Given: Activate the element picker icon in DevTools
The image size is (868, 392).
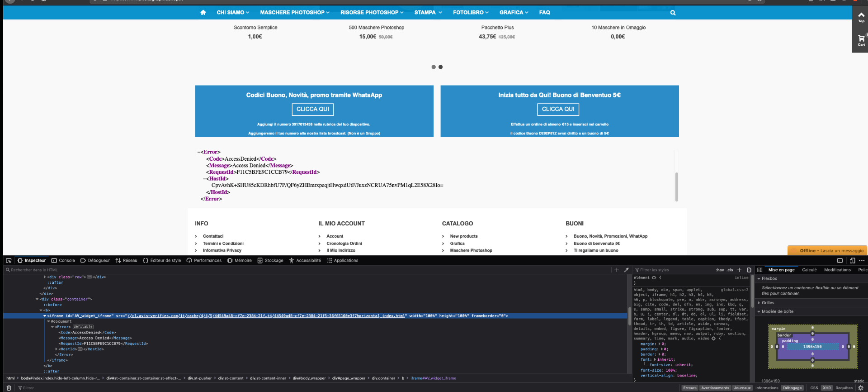Looking at the screenshot, I should click(x=9, y=261).
